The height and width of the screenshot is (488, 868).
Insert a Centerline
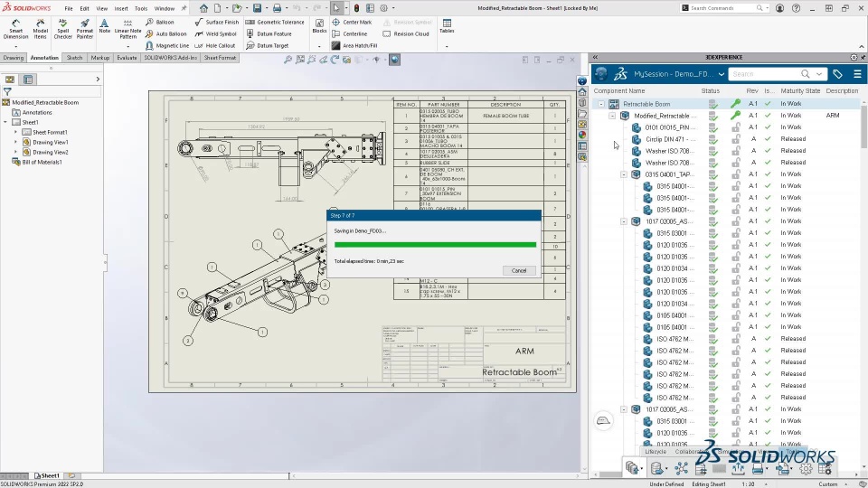349,33
